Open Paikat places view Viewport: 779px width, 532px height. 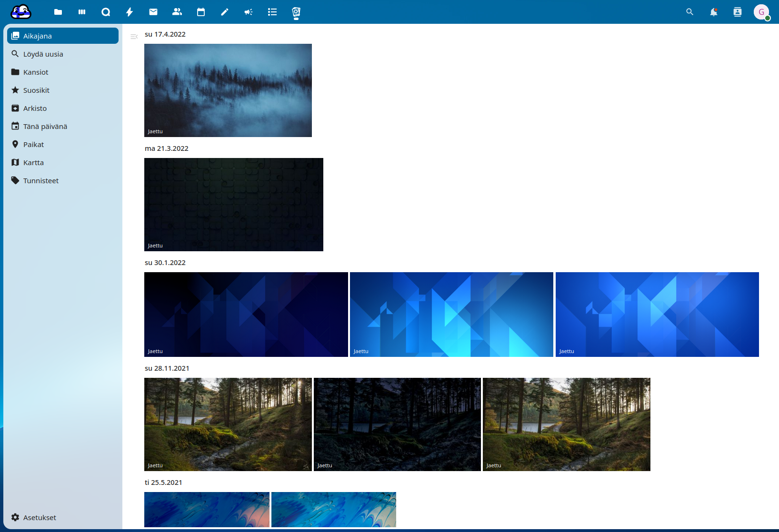pos(63,144)
